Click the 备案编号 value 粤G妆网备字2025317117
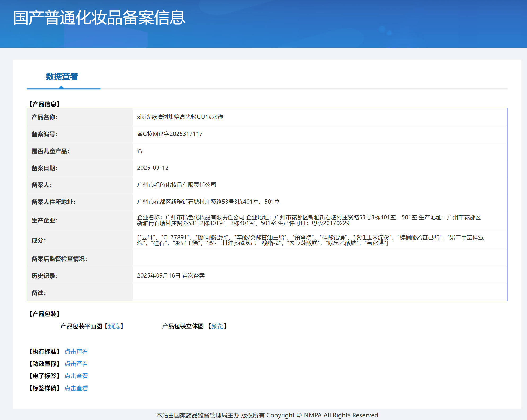Viewport: 527px width, 420px height. pyautogui.click(x=170, y=134)
